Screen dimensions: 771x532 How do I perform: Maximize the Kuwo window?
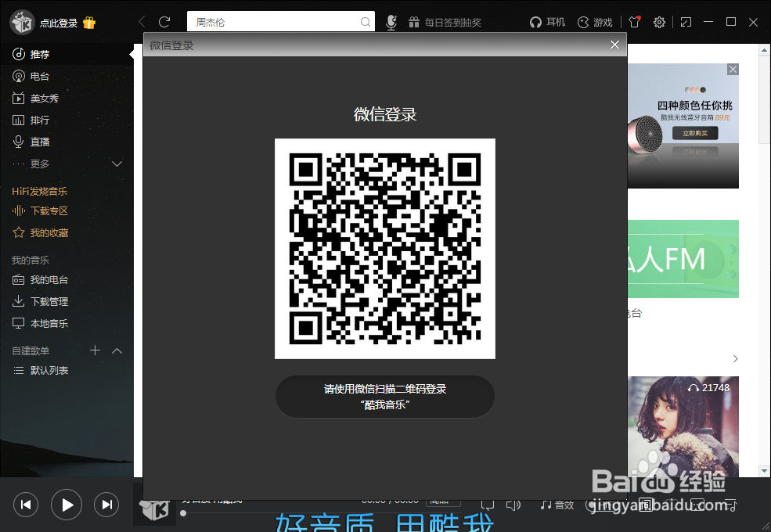[731, 22]
